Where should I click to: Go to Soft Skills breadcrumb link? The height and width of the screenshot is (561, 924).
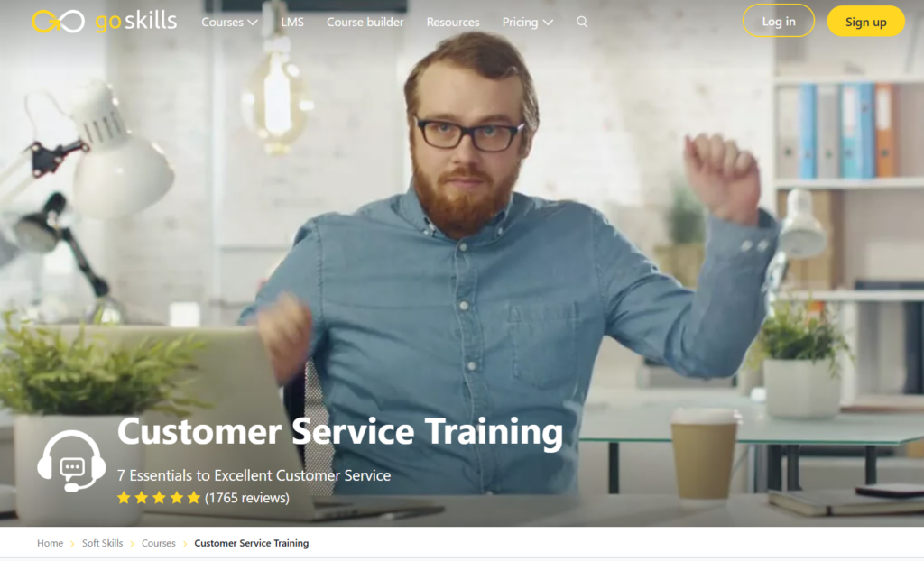(103, 543)
